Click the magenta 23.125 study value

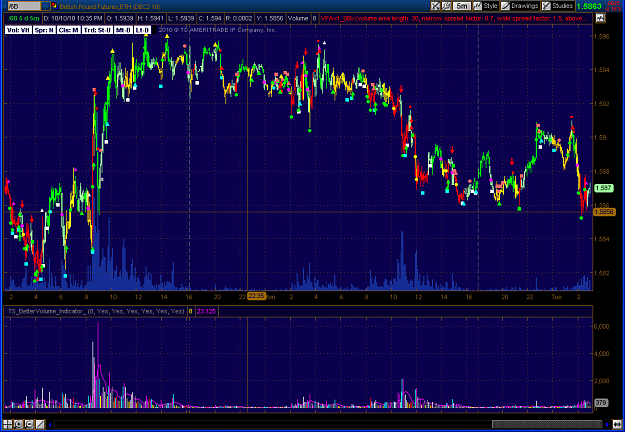tap(206, 311)
